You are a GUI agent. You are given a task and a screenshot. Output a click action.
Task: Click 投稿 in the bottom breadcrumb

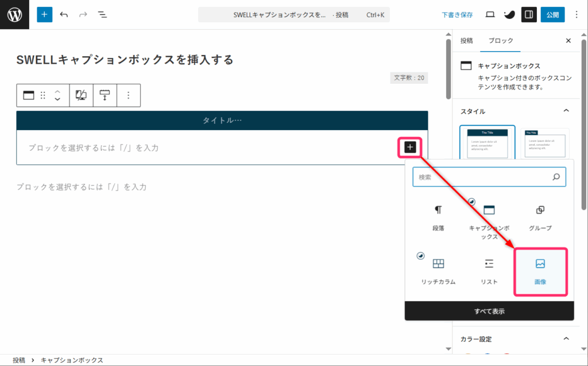(19, 360)
